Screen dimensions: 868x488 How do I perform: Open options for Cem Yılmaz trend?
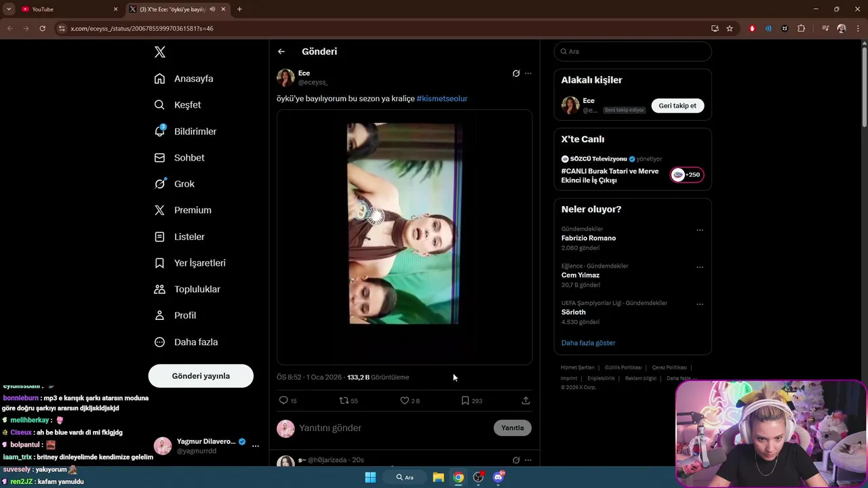pyautogui.click(x=700, y=267)
